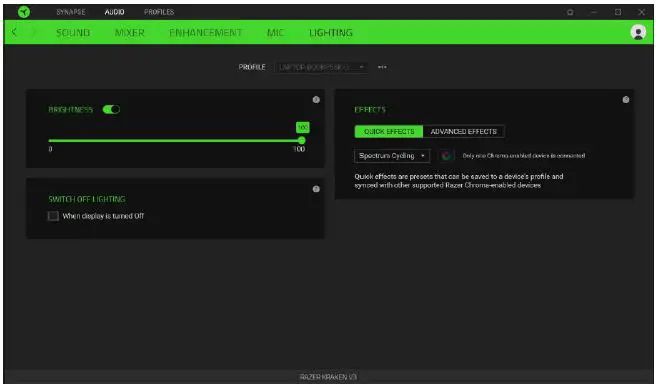Go forward with the right arrow
661x392 pixels.
(34, 32)
